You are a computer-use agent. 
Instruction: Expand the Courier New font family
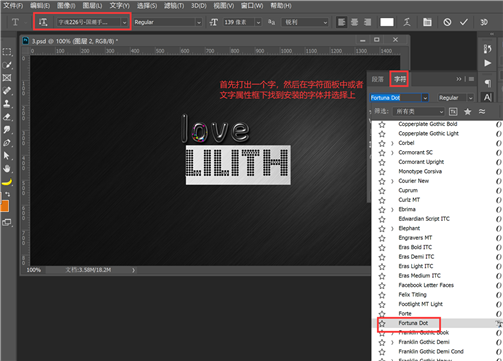point(392,181)
